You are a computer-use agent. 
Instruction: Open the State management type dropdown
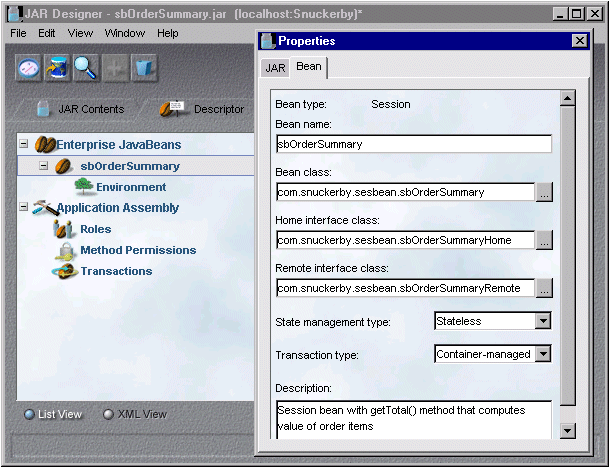(543, 321)
